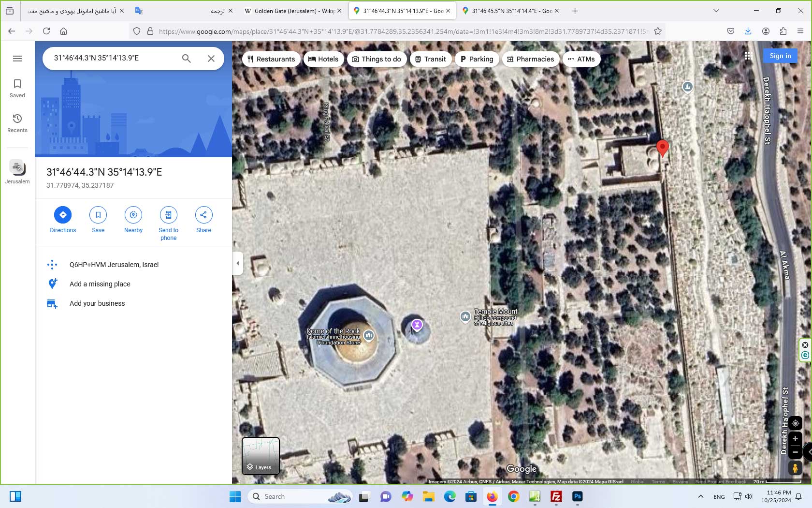Go back in browser

pyautogui.click(x=12, y=31)
